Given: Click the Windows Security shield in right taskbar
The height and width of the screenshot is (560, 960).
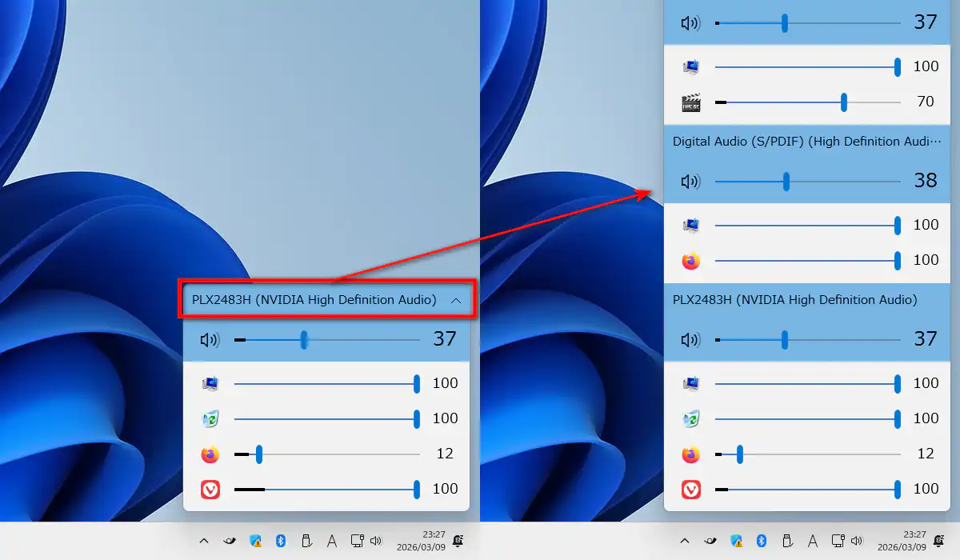Looking at the screenshot, I should click(736, 541).
